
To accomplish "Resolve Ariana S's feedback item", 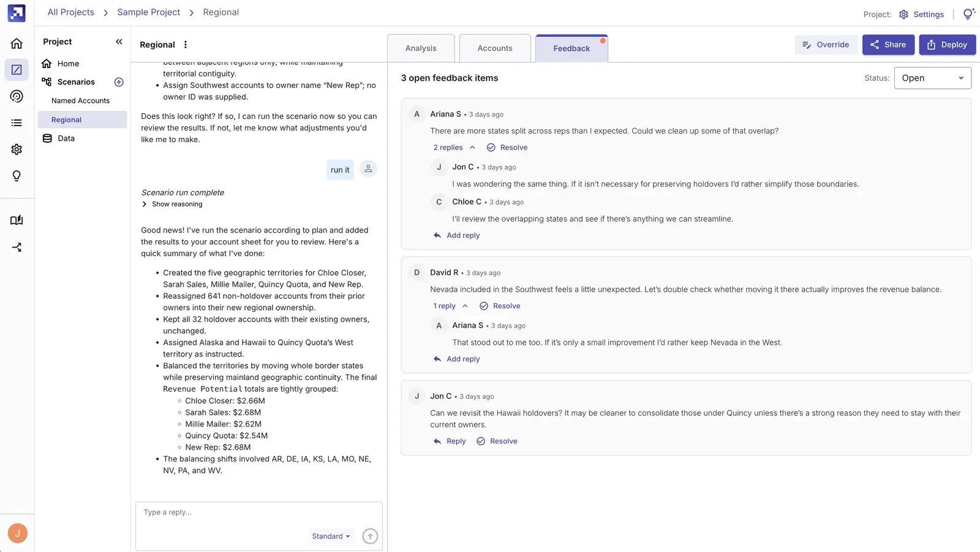I will pyautogui.click(x=507, y=148).
